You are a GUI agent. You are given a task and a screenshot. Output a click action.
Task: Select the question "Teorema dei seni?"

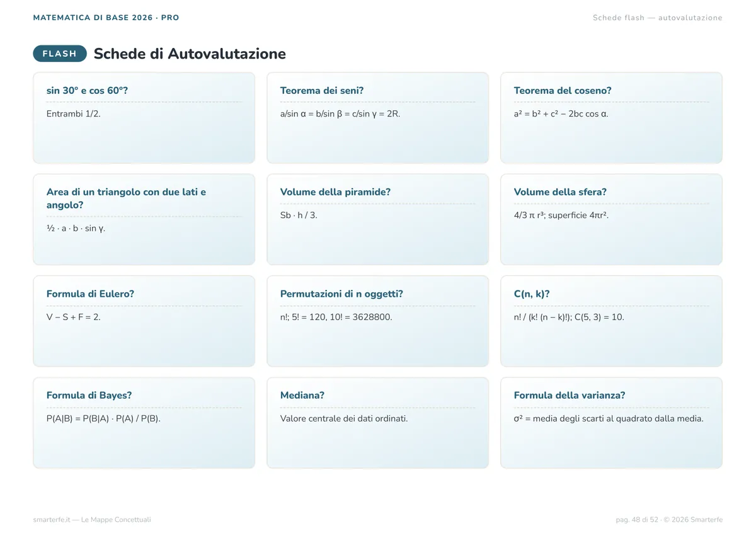click(x=322, y=90)
